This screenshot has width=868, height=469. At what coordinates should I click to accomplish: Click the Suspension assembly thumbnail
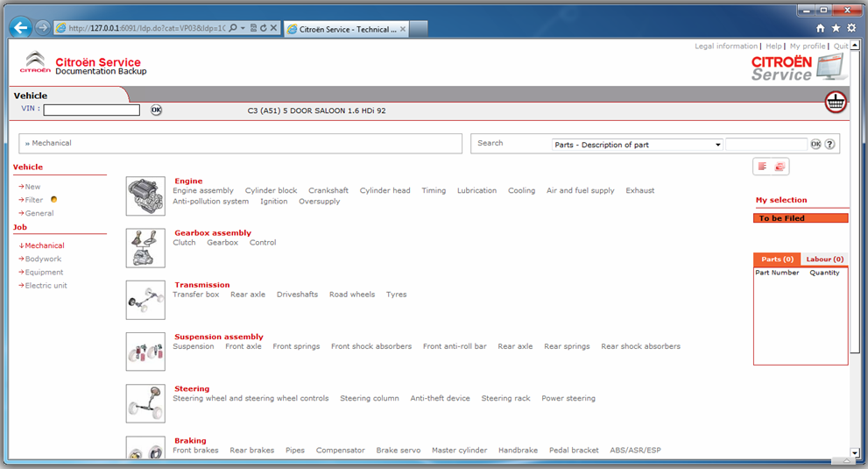click(x=145, y=352)
